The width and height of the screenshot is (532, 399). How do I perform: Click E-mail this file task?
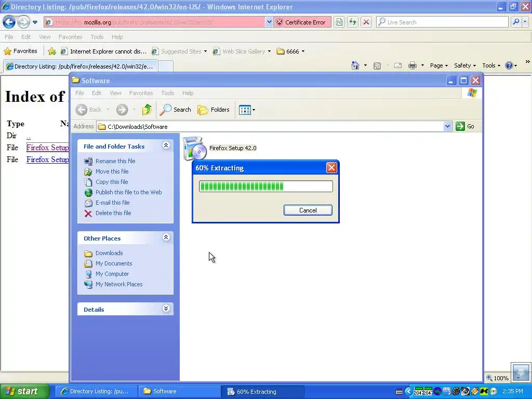pyautogui.click(x=112, y=203)
